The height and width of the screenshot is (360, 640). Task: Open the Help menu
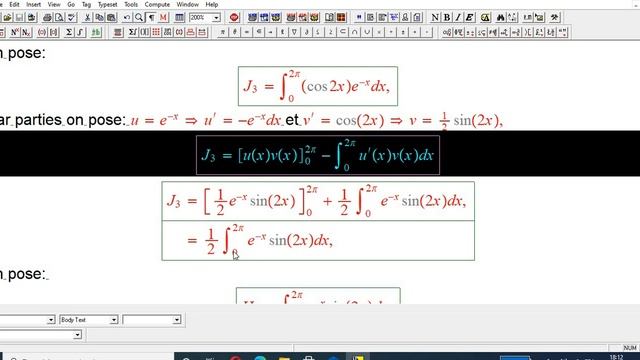click(x=211, y=4)
